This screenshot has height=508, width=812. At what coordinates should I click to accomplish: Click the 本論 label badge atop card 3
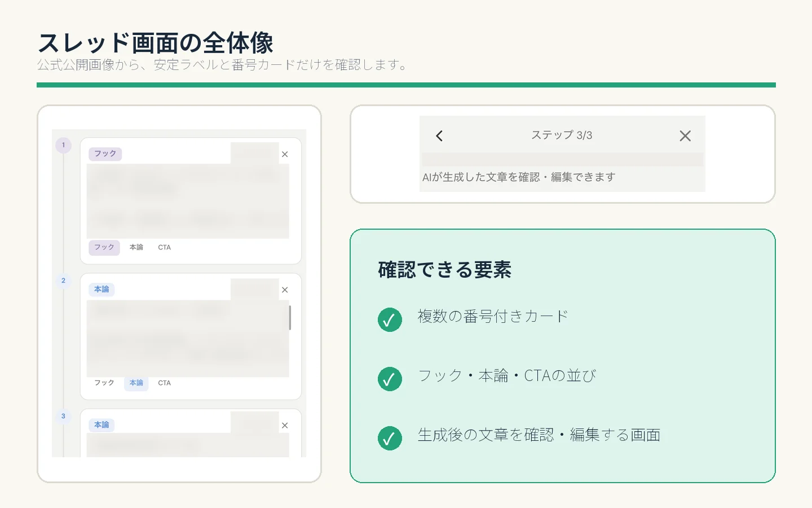[101, 424]
